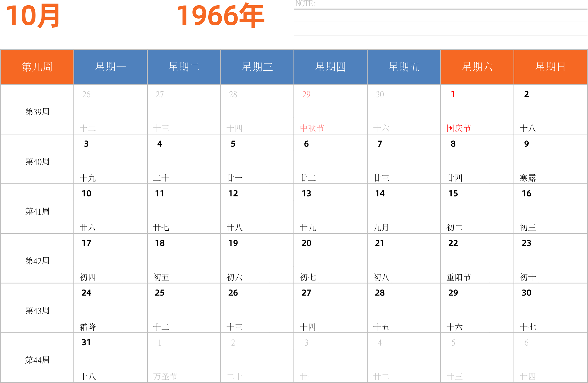Select the 星期六 column header
The height and width of the screenshot is (383, 588).
(477, 67)
